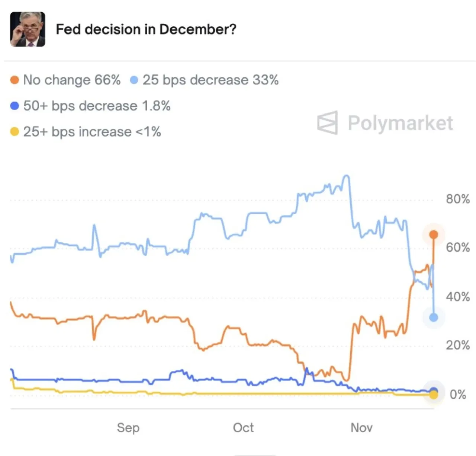The height and width of the screenshot is (456, 476).
Task: Select the 'No change 66%' legend label
Action: tap(72, 80)
